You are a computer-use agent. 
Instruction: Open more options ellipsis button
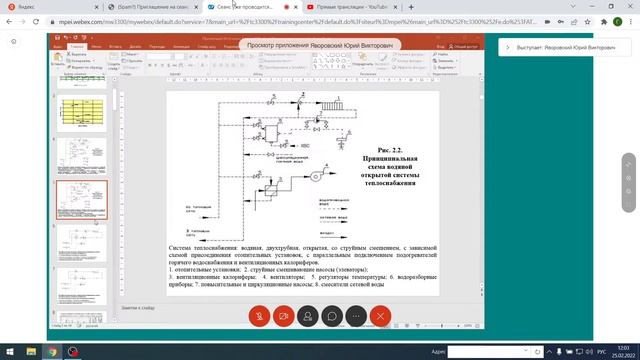pyautogui.click(x=356, y=316)
